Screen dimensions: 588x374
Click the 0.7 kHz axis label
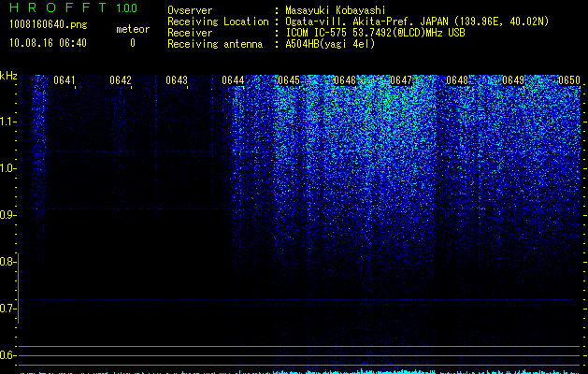click(7, 309)
